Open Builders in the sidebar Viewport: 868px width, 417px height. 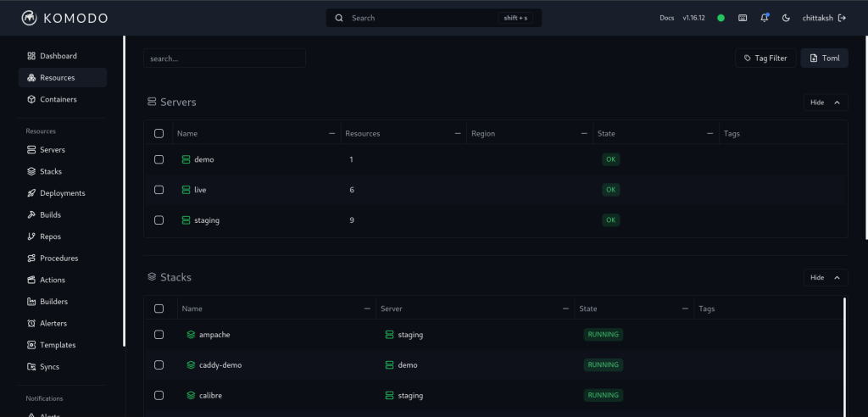click(63, 301)
